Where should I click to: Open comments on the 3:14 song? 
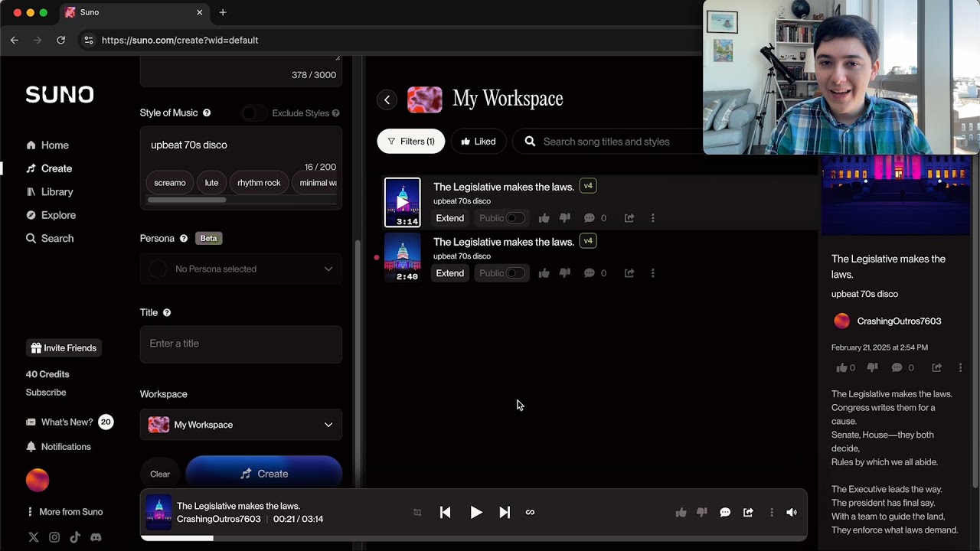[x=595, y=218]
